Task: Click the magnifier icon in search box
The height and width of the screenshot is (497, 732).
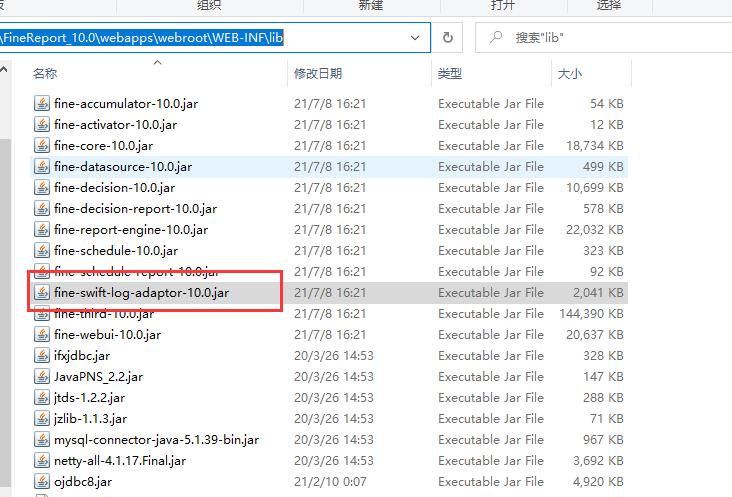Action: 496,37
